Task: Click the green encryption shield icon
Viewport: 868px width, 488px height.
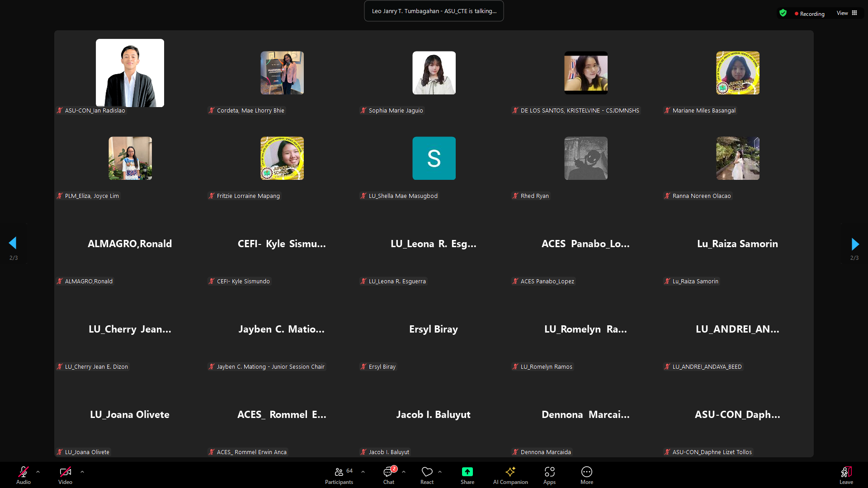Action: [783, 13]
